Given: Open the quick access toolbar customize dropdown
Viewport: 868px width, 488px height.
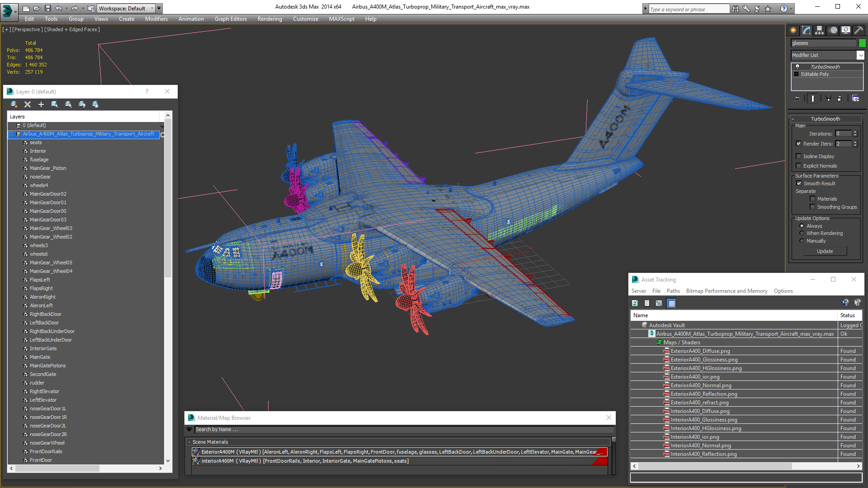Looking at the screenshot, I should point(159,8).
